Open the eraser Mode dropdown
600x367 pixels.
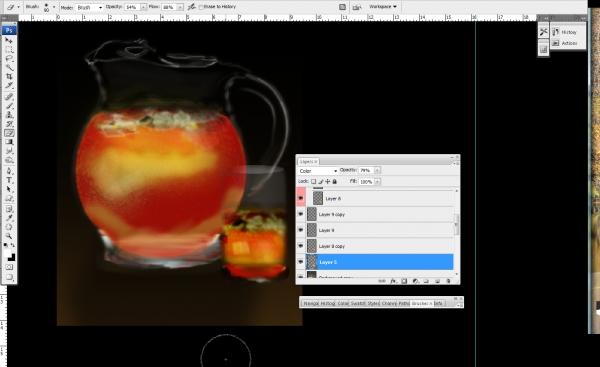90,7
